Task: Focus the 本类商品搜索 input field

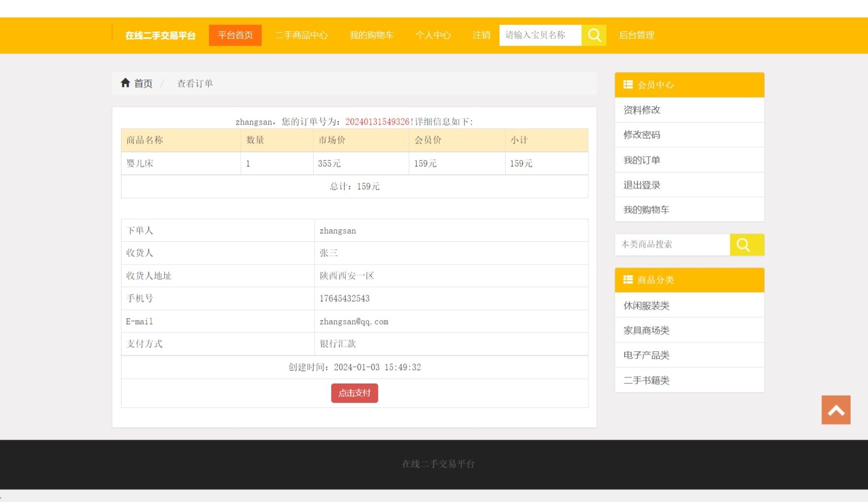Action: (672, 245)
